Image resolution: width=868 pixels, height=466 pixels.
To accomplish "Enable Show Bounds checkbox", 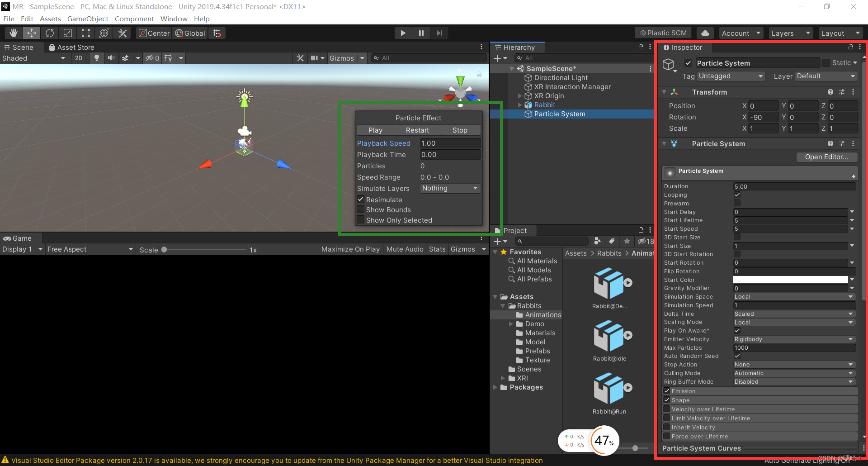I will click(361, 209).
